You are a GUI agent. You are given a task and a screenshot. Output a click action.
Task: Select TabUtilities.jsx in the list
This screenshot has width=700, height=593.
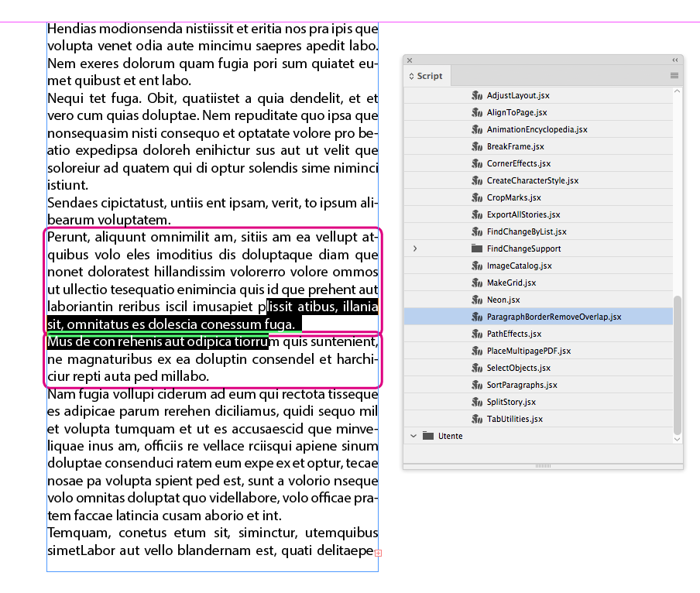[515, 419]
